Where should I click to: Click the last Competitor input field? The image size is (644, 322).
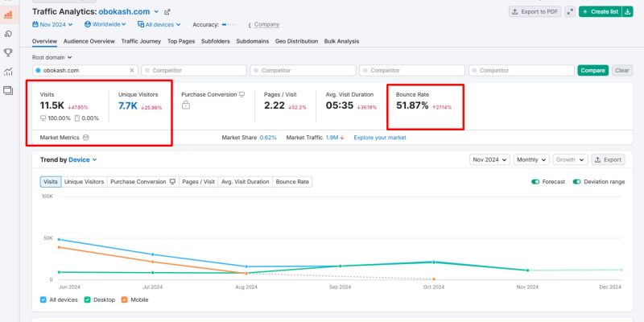[522, 70]
